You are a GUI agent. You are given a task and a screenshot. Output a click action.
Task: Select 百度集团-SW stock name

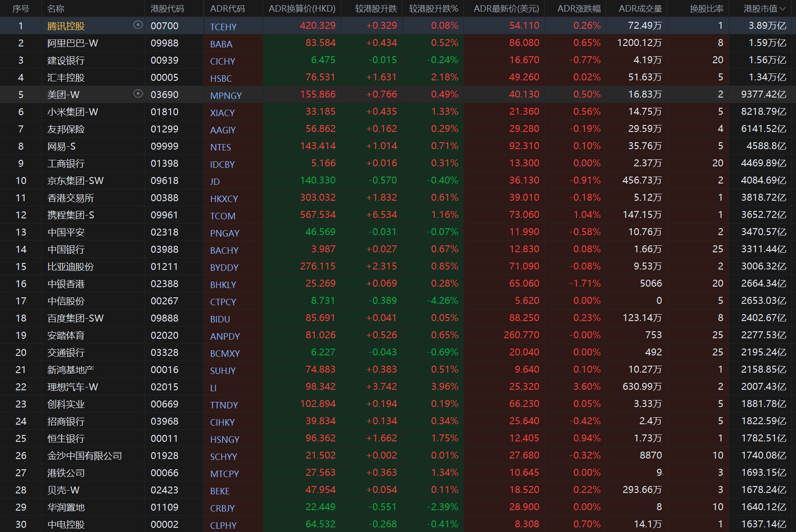coord(75,318)
